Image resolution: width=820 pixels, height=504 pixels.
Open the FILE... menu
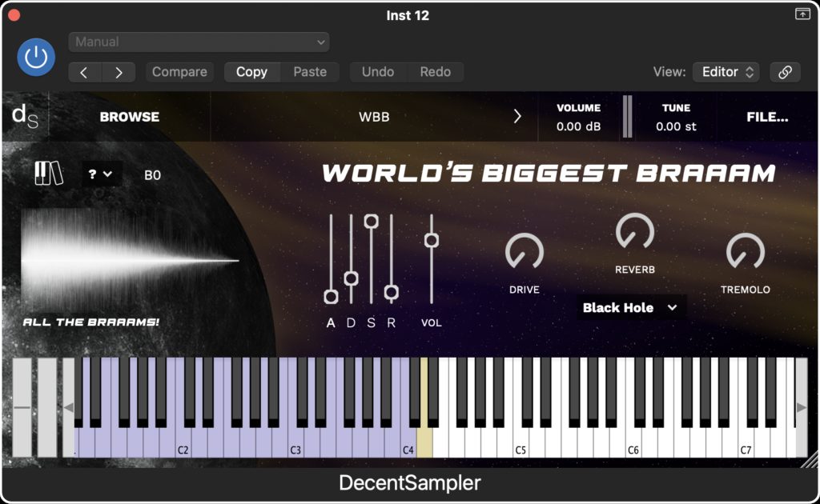(x=767, y=117)
